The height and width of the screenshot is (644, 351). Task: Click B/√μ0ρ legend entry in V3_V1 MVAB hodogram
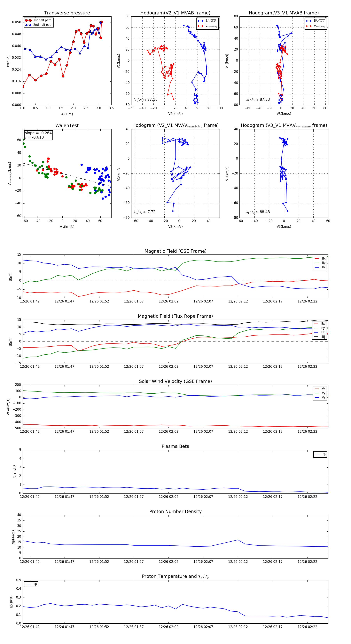[x=315, y=21]
